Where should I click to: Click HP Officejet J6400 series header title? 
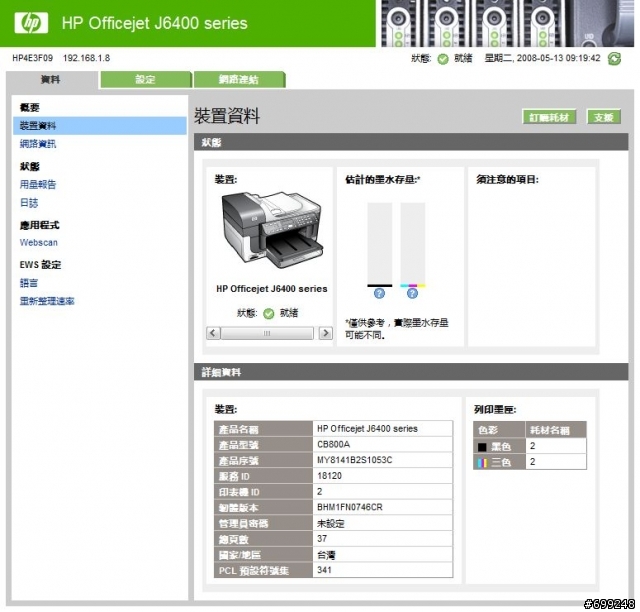click(x=155, y=23)
